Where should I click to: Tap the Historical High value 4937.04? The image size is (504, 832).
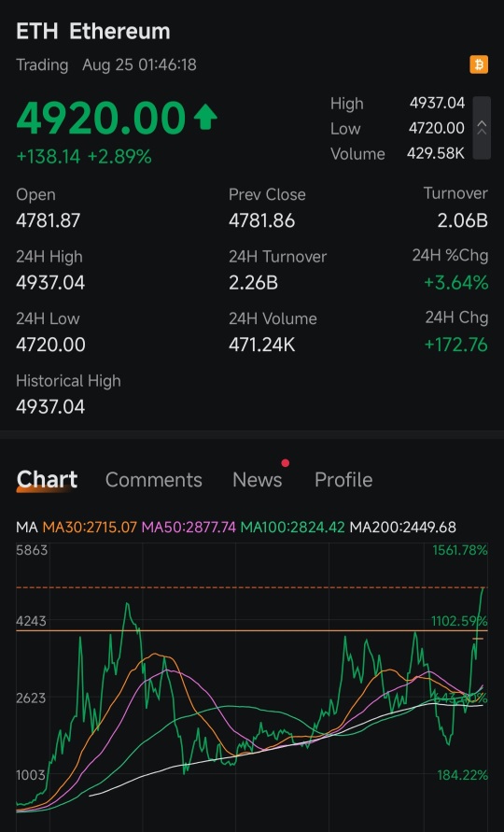pos(50,407)
